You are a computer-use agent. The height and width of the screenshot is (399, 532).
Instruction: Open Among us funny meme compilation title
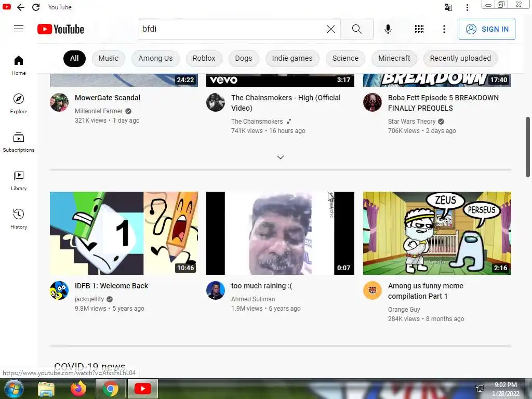[425, 291]
